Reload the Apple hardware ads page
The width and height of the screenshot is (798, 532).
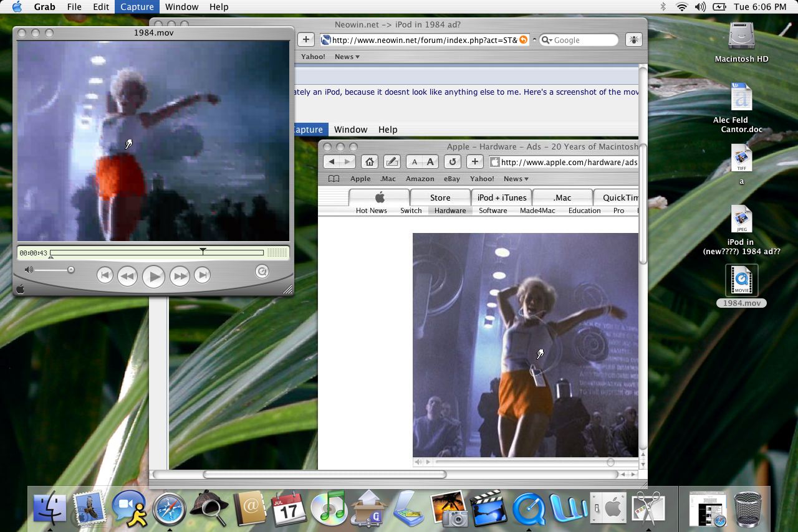pyautogui.click(x=453, y=162)
